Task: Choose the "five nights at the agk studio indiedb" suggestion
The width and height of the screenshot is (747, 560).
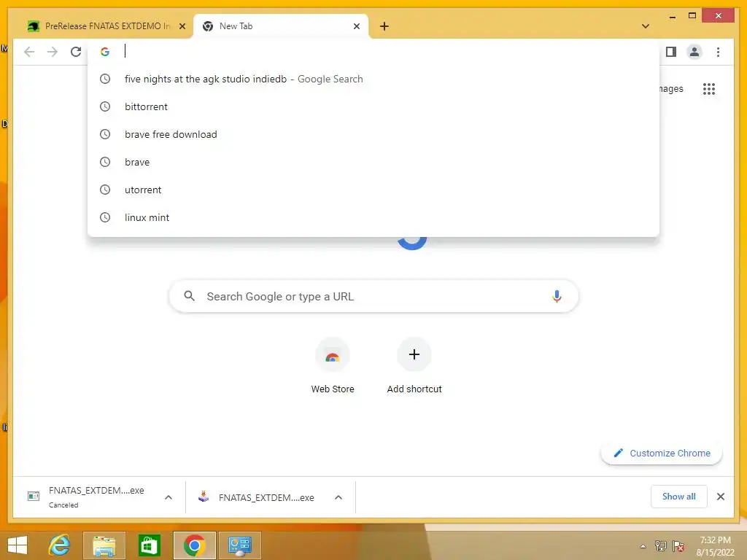Action: (x=373, y=79)
